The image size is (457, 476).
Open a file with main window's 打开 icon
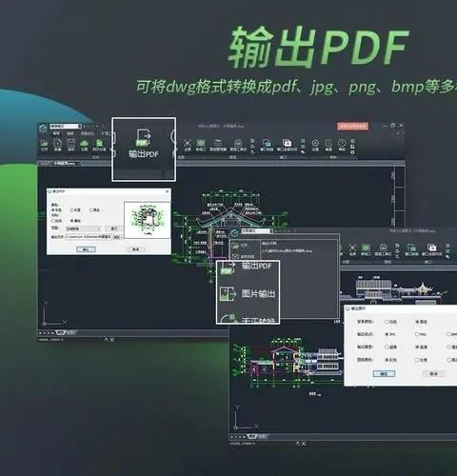[44, 146]
